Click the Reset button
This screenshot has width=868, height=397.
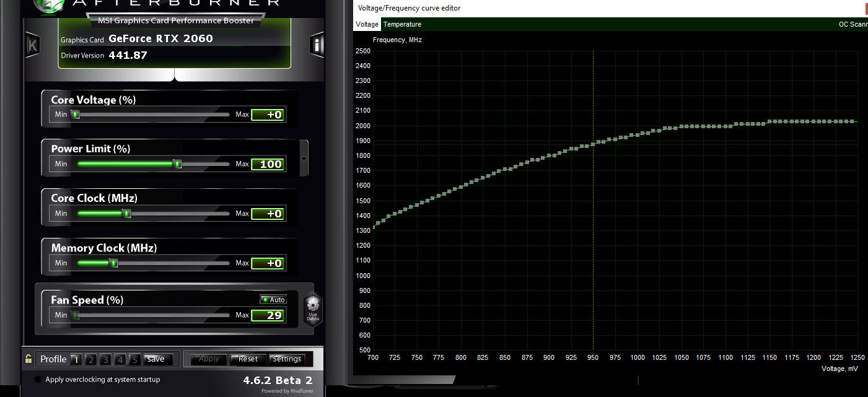(248, 359)
